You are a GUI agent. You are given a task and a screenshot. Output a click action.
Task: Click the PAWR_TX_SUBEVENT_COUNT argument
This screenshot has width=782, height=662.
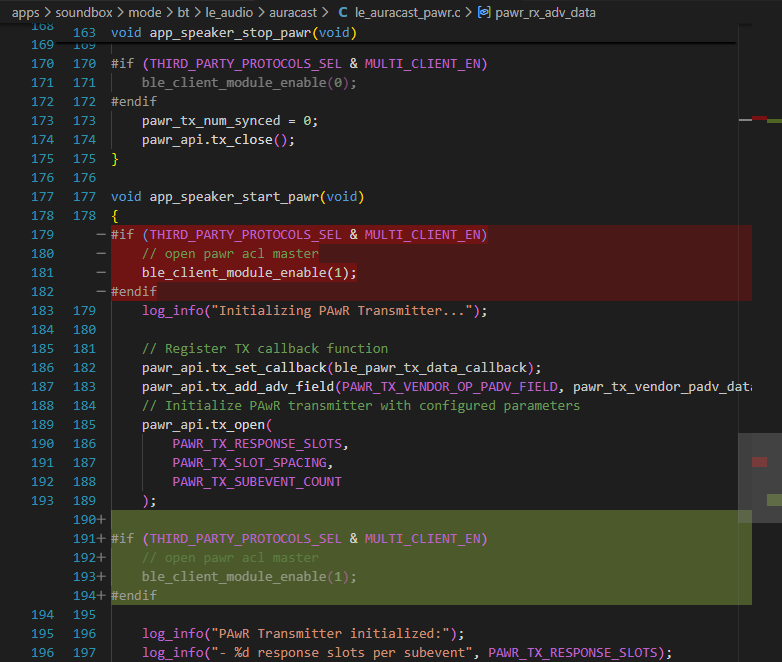(257, 481)
